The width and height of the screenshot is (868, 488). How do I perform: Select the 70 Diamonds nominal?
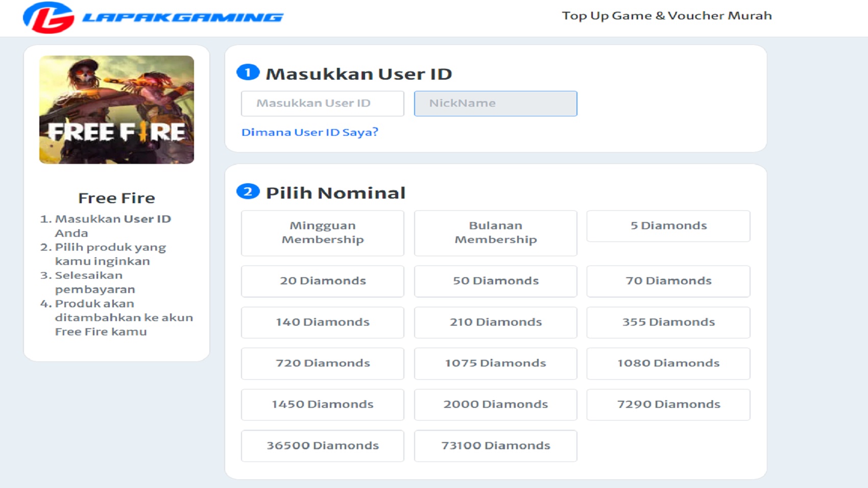tap(668, 281)
